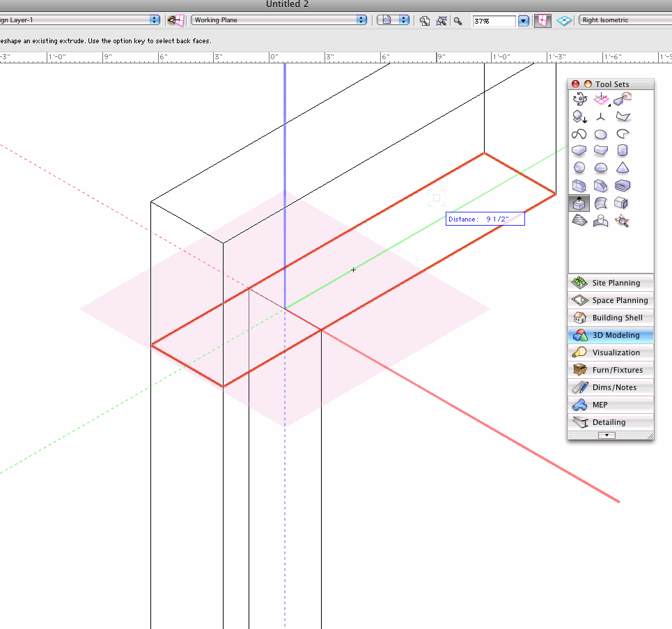Select the Extract Surface tool

pyautogui.click(x=623, y=203)
